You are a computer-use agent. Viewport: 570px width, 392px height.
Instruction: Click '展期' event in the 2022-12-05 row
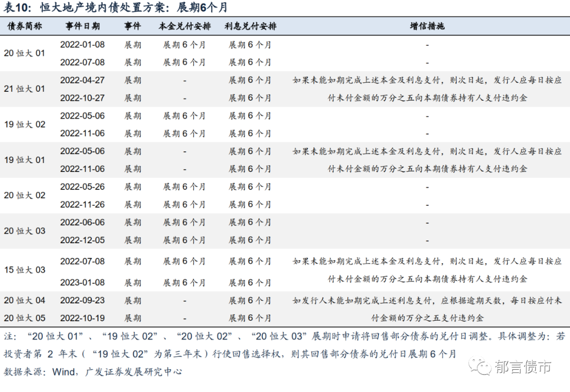tap(132, 240)
